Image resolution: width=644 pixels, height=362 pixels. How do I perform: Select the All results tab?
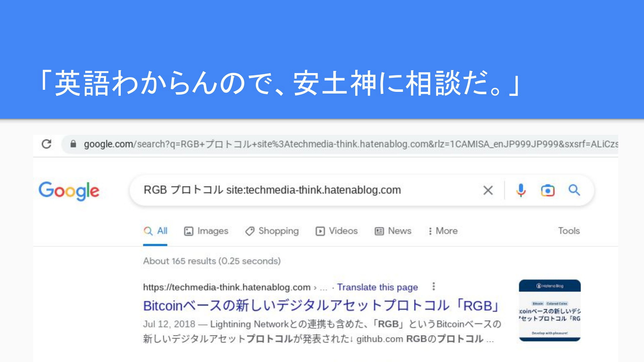(155, 231)
